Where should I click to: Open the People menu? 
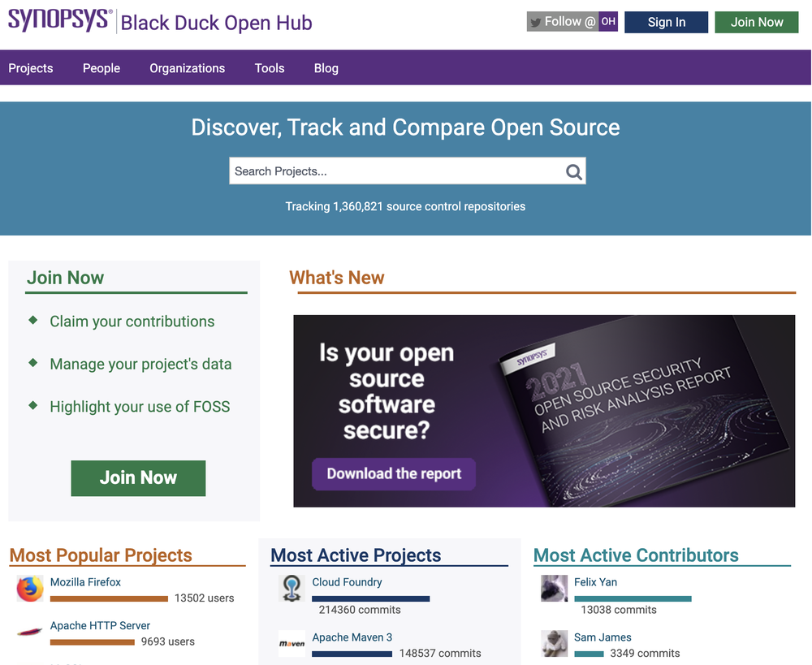[x=101, y=68]
